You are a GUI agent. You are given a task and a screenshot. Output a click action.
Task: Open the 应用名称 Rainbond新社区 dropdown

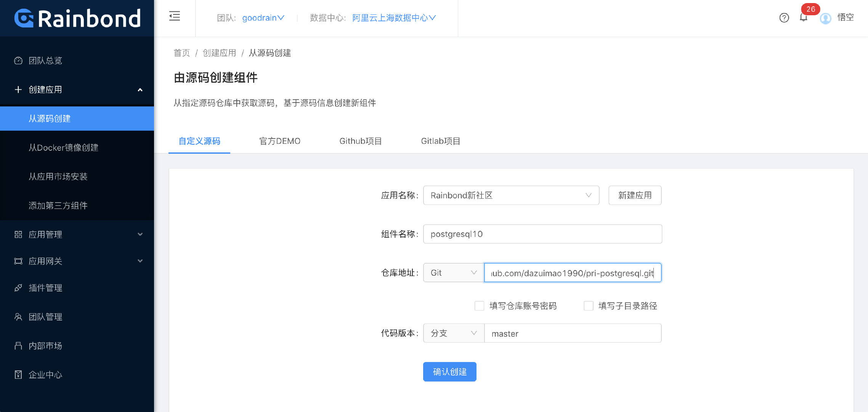[511, 195]
